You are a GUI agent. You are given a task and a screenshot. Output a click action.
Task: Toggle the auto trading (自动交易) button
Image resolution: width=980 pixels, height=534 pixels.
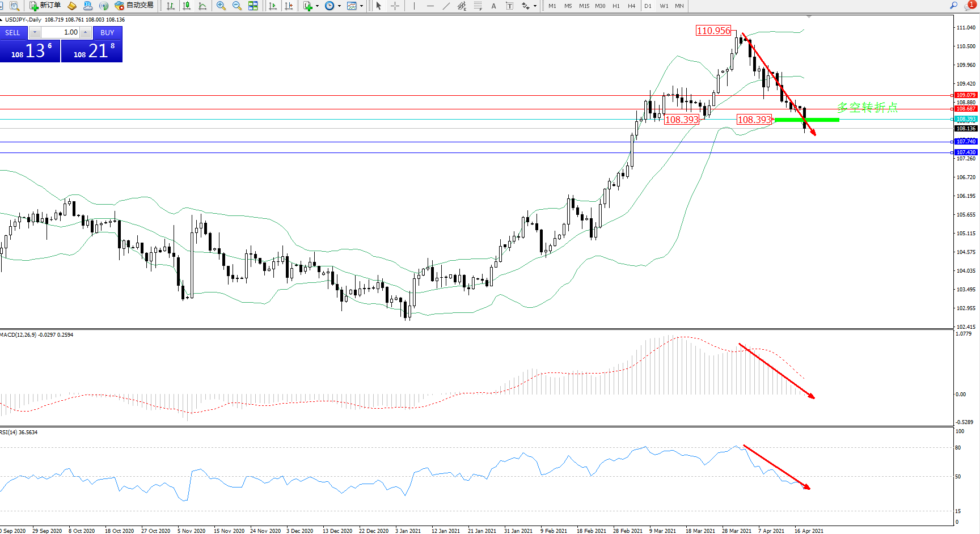(x=134, y=6)
